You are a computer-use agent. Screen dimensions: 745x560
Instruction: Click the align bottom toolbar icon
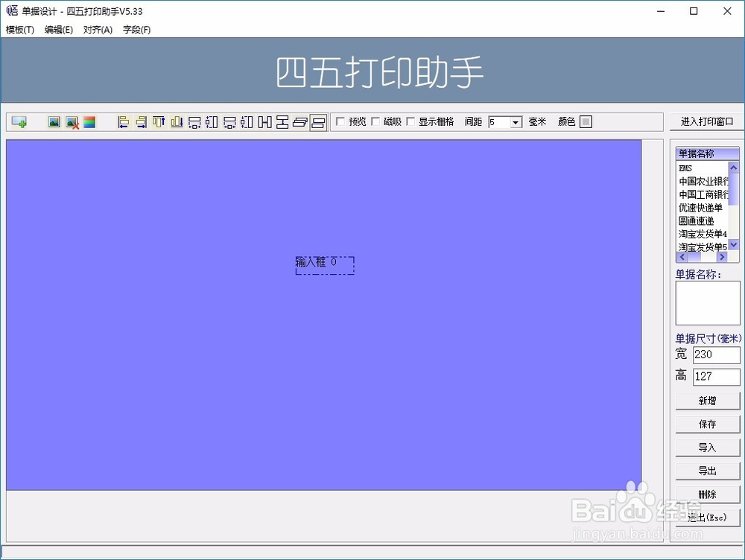pyautogui.click(x=176, y=121)
